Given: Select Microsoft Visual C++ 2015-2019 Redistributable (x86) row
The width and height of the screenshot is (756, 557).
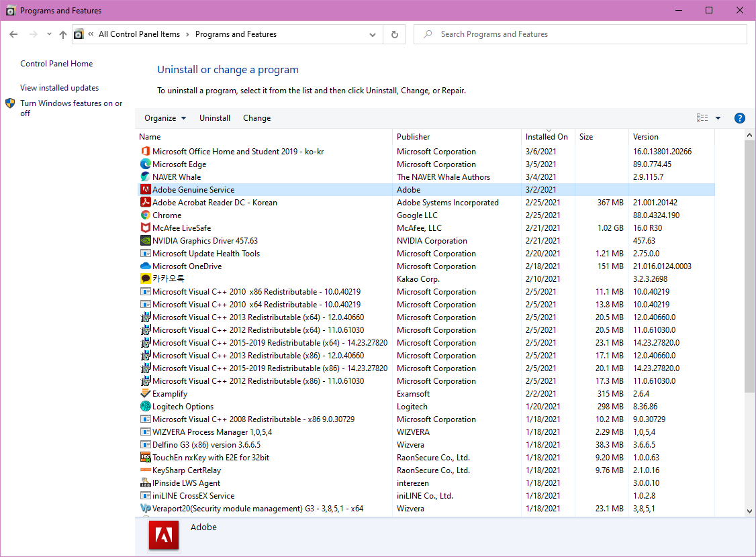Looking at the screenshot, I should [x=425, y=368].
